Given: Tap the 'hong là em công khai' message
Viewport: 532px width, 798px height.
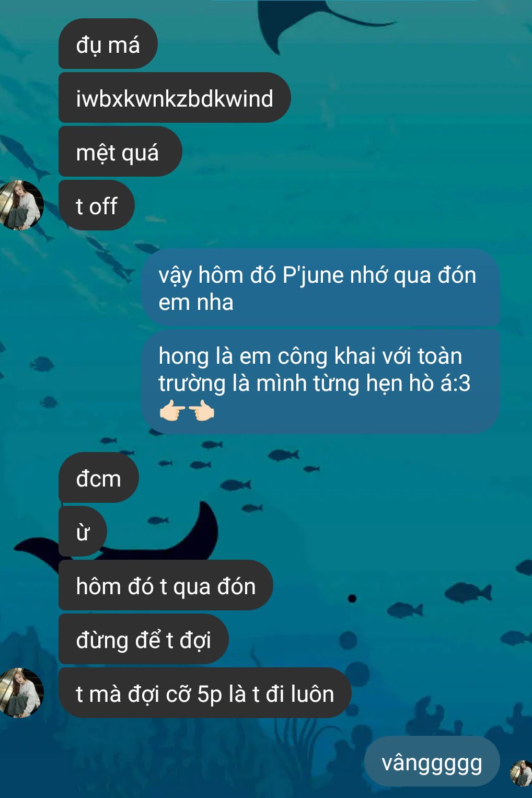Looking at the screenshot, I should click(320, 381).
